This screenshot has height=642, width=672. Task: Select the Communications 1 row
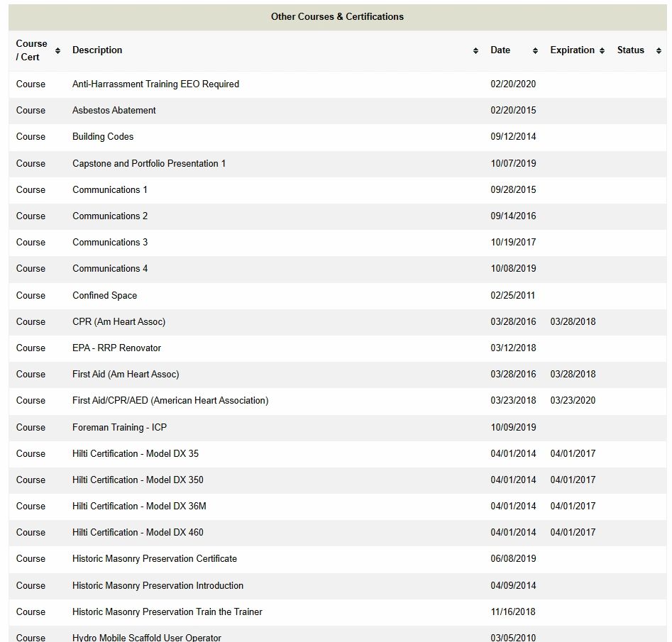coord(337,190)
